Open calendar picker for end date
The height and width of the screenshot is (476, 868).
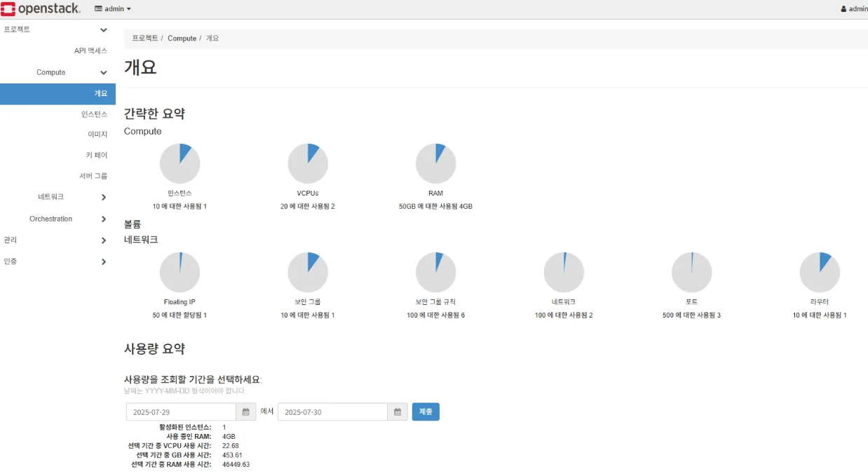pyautogui.click(x=397, y=412)
